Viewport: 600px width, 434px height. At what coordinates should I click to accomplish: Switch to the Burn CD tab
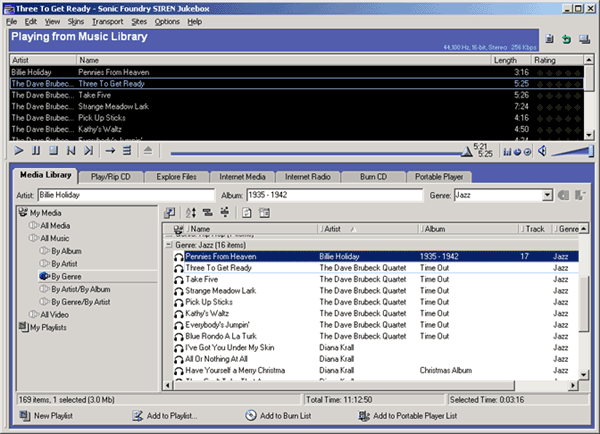pyautogui.click(x=373, y=177)
